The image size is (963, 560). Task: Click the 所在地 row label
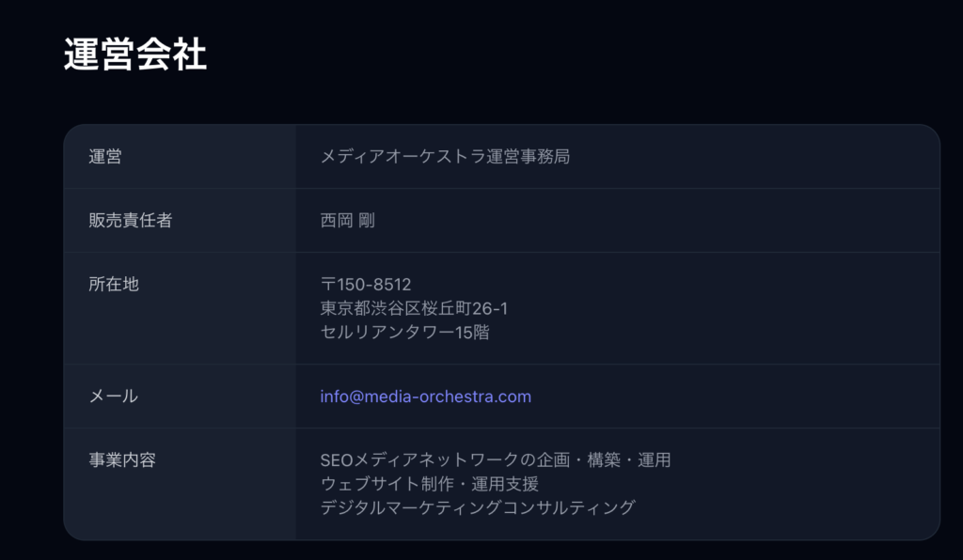tap(114, 284)
